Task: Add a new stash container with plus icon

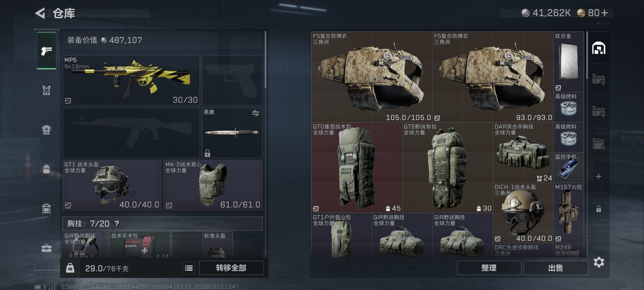Action: click(598, 177)
